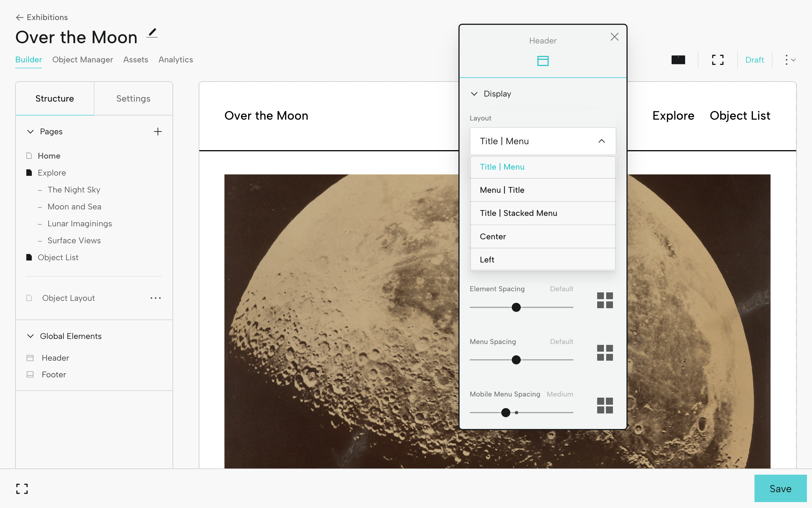The width and height of the screenshot is (812, 508).
Task: Choose the Menu | Title layout option
Action: click(x=542, y=190)
